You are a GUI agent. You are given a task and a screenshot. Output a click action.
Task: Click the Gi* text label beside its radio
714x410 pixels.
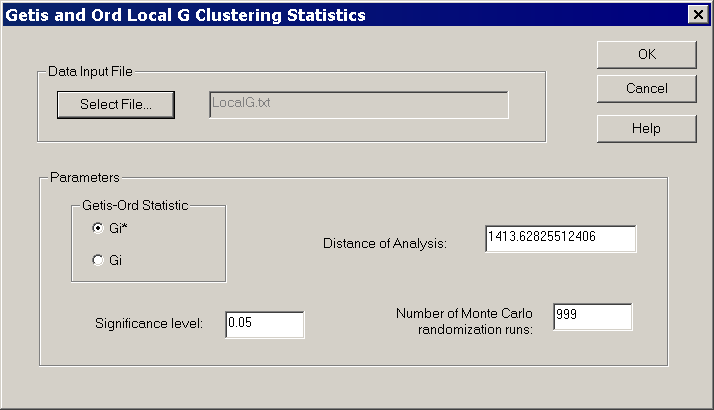118,228
